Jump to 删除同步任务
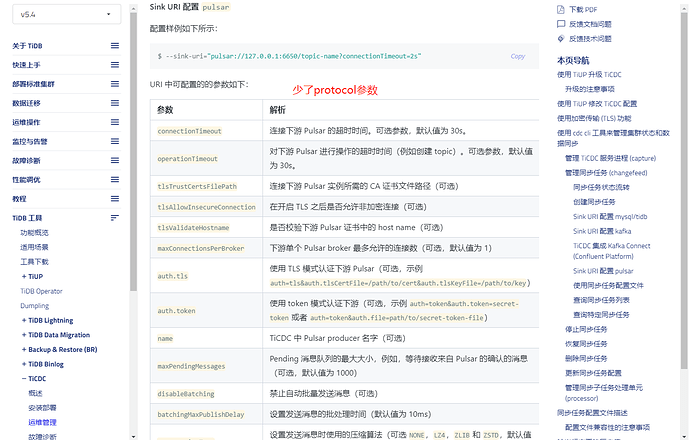This screenshot has width=690, height=440. click(x=586, y=359)
